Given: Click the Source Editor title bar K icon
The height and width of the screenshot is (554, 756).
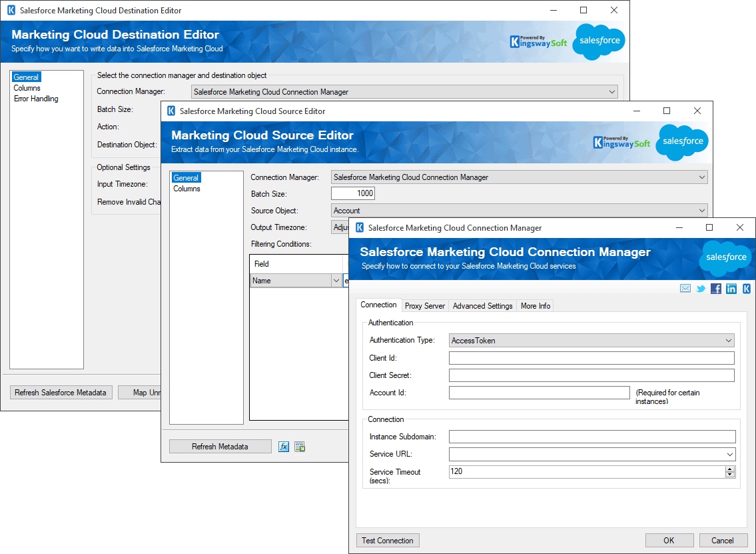Looking at the screenshot, I should tap(171, 111).
